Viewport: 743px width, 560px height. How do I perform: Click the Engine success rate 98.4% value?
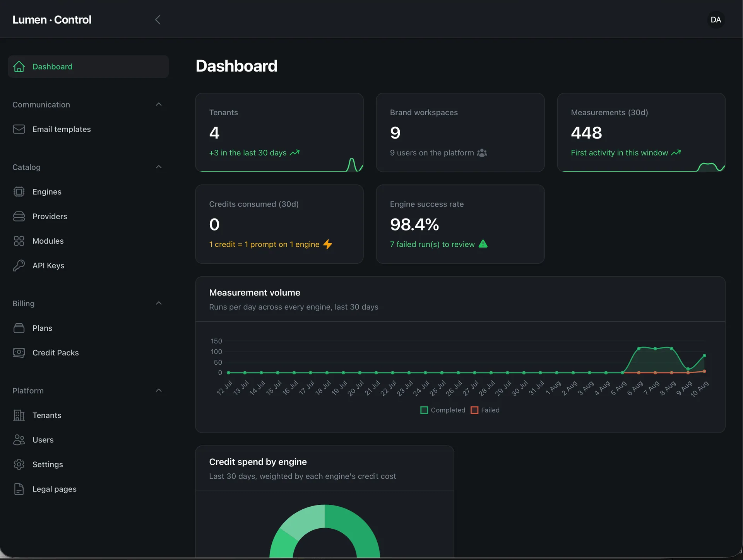[414, 225]
